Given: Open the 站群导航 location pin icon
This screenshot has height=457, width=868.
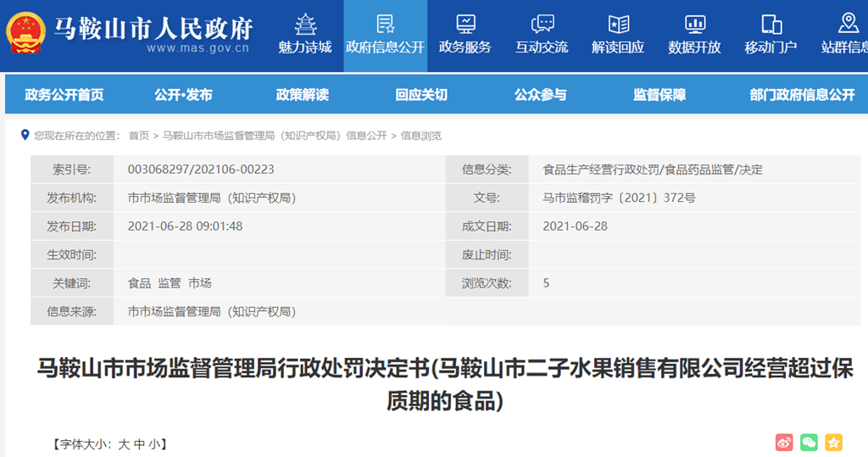Looking at the screenshot, I should click(847, 23).
